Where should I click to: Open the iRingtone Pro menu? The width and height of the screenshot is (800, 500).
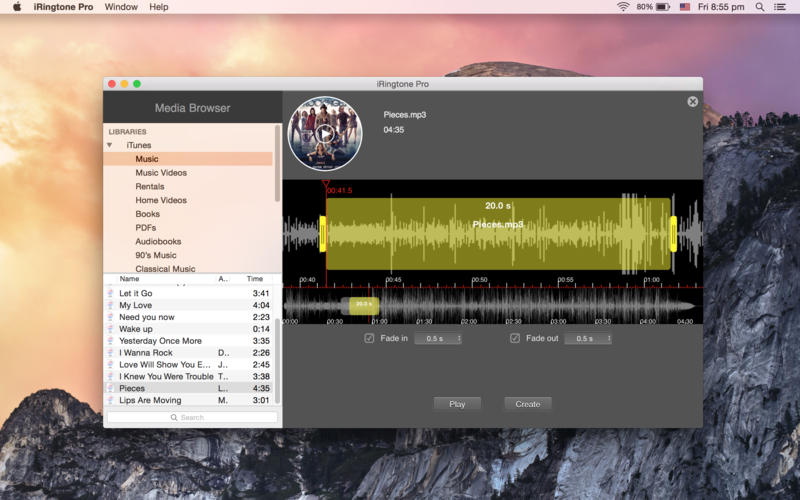[63, 7]
